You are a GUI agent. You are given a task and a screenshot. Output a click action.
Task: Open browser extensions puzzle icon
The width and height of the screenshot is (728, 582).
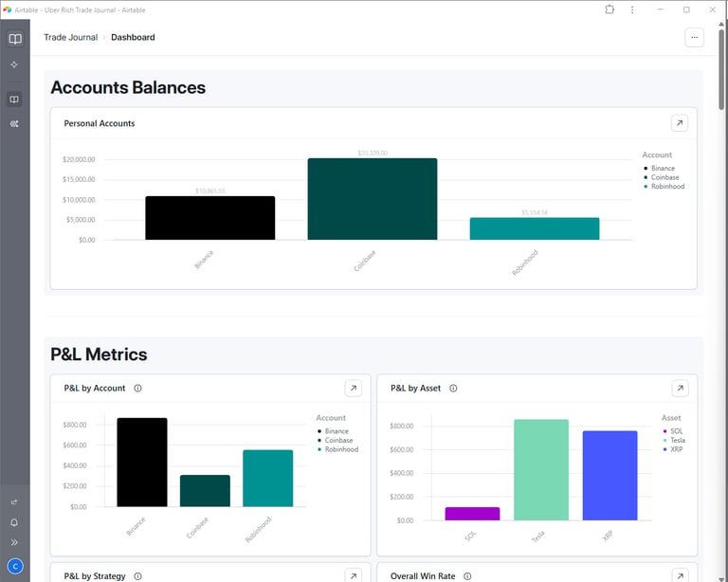(x=610, y=9)
